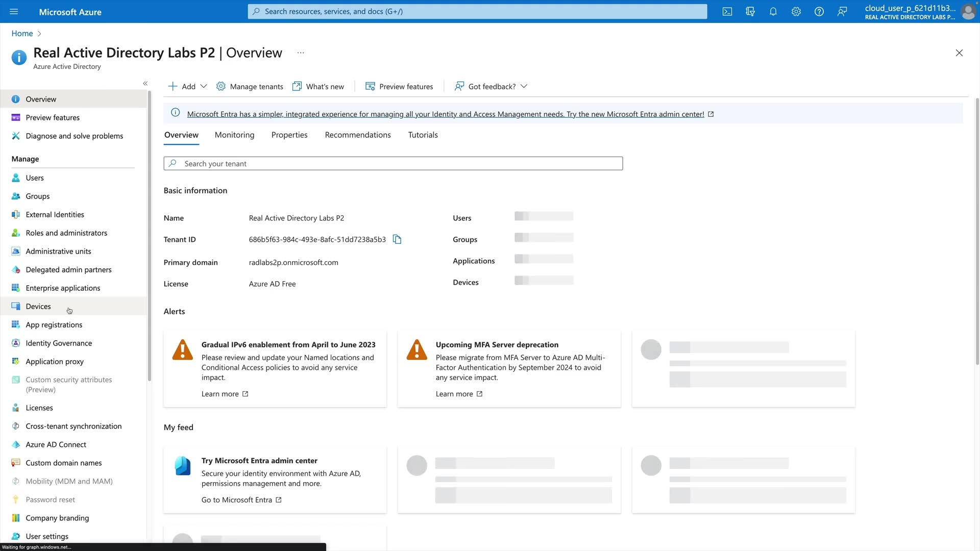Copy Tenant ID to clipboard
This screenshot has width=980, height=551.
coord(397,239)
